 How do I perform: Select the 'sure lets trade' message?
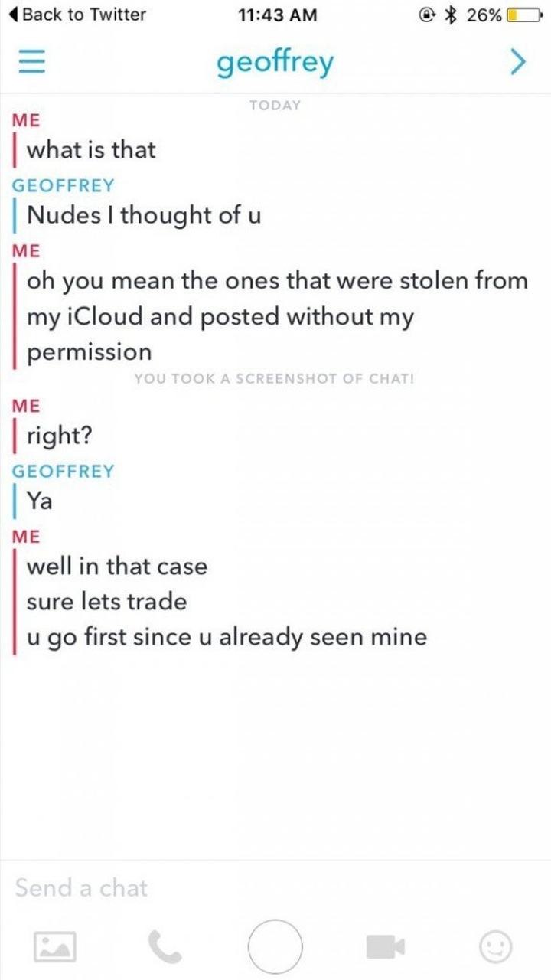pos(106,602)
